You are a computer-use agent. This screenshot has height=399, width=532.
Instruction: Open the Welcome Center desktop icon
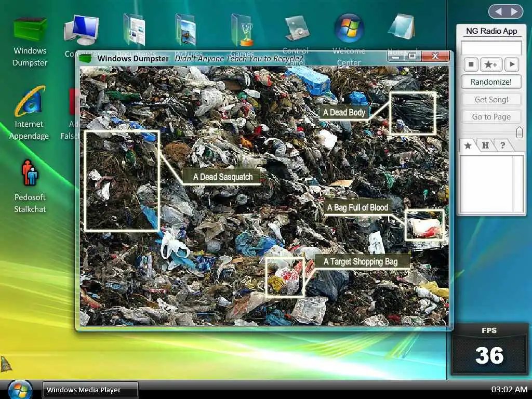click(x=349, y=28)
